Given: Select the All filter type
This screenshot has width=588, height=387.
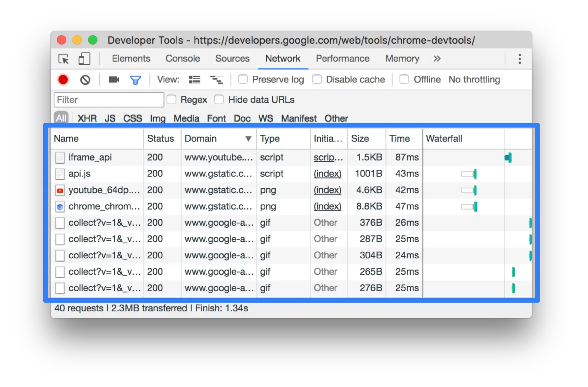Looking at the screenshot, I should pos(61,118).
